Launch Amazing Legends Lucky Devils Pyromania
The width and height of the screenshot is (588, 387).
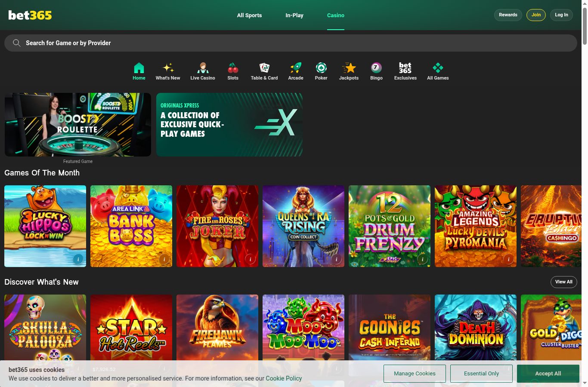pos(476,226)
